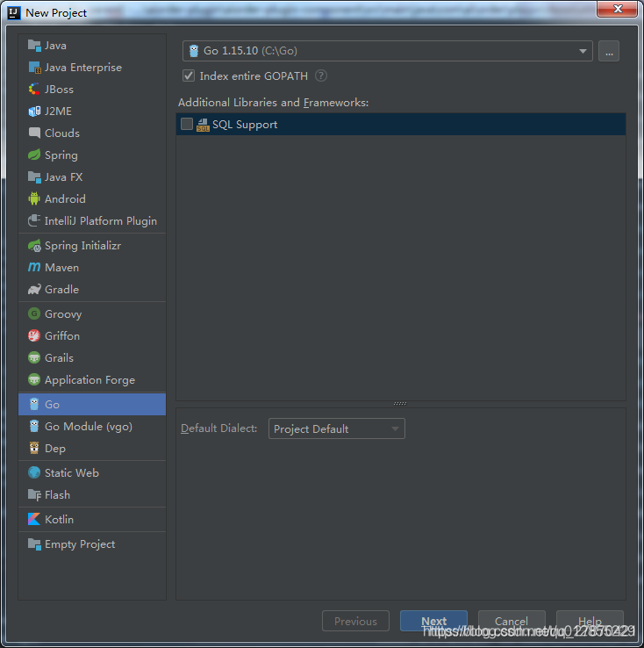
Task: Click the IntelliJ Platform Plugin icon
Action: [x=34, y=220]
